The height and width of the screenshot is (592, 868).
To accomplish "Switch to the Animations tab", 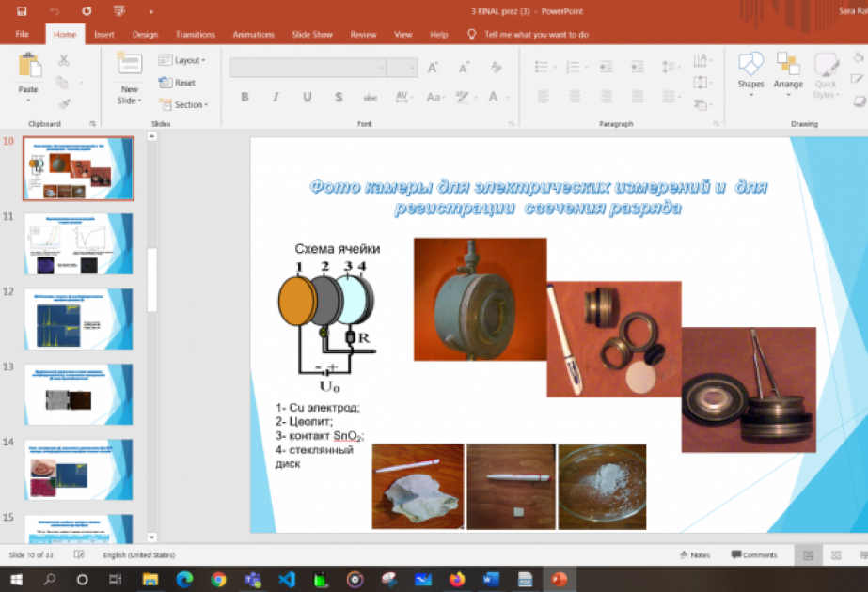I will click(x=254, y=35).
